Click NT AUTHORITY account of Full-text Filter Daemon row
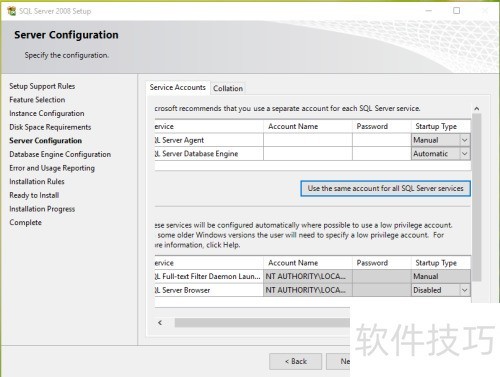The image size is (500, 377). [x=308, y=276]
